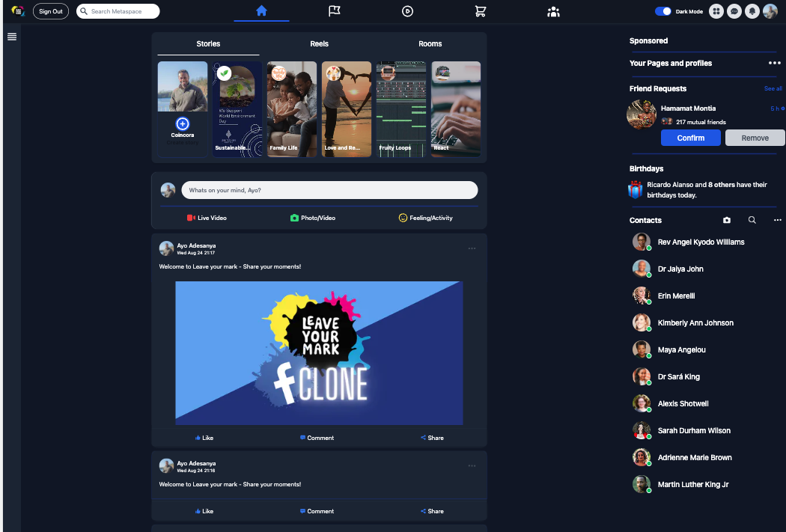Open Hamamat Montia's profile picture
The width and height of the screenshot is (786, 532).
click(x=642, y=114)
